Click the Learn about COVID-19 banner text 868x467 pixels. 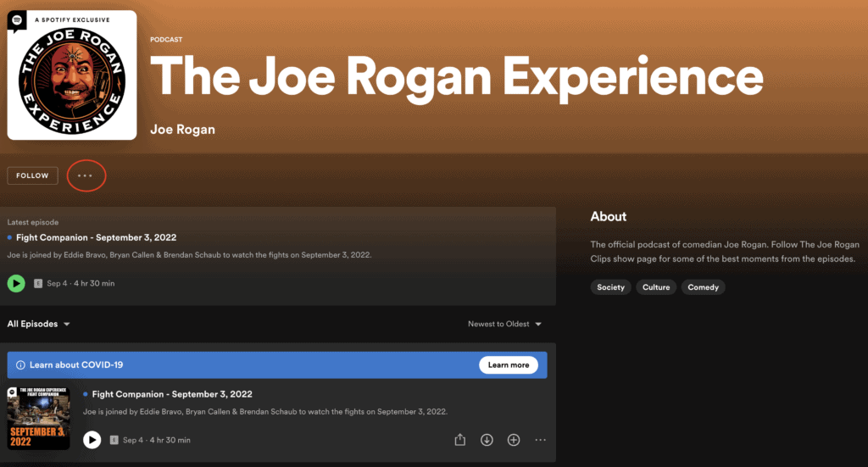click(76, 365)
